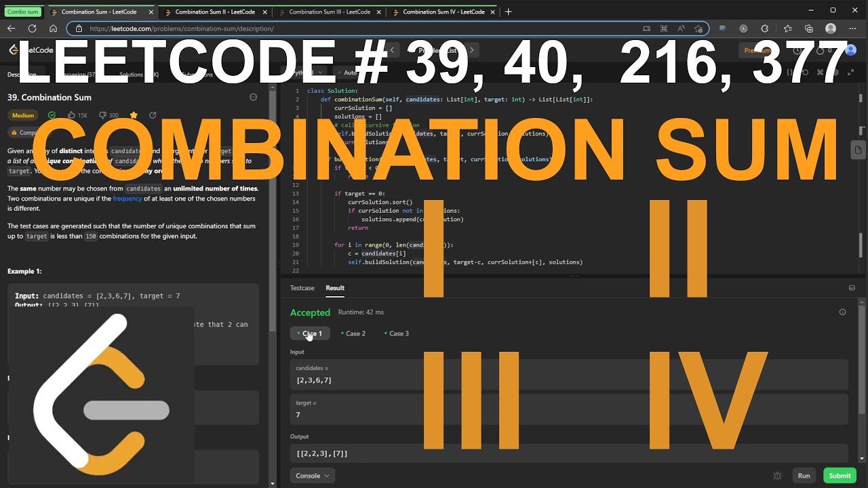This screenshot has width=868, height=488.
Task: Close the Combination Sum III tab
Action: (379, 12)
